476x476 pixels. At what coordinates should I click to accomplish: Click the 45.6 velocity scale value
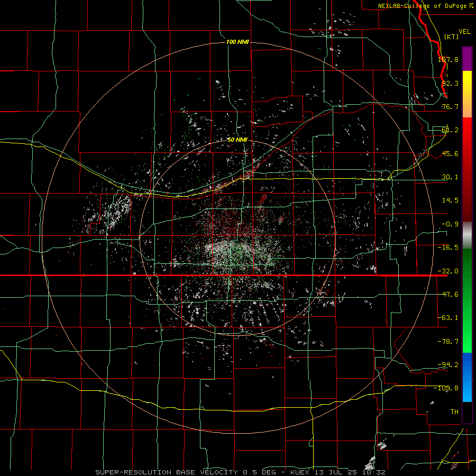click(450, 153)
